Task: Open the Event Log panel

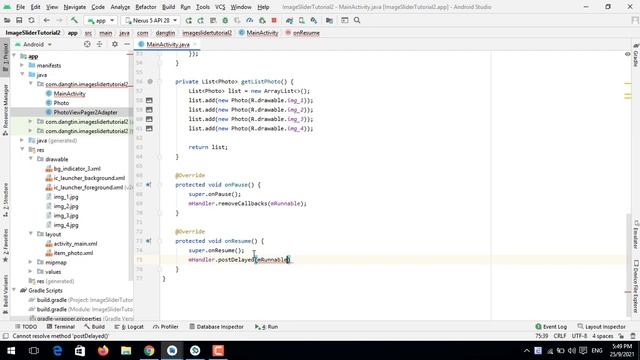Action: (x=551, y=327)
